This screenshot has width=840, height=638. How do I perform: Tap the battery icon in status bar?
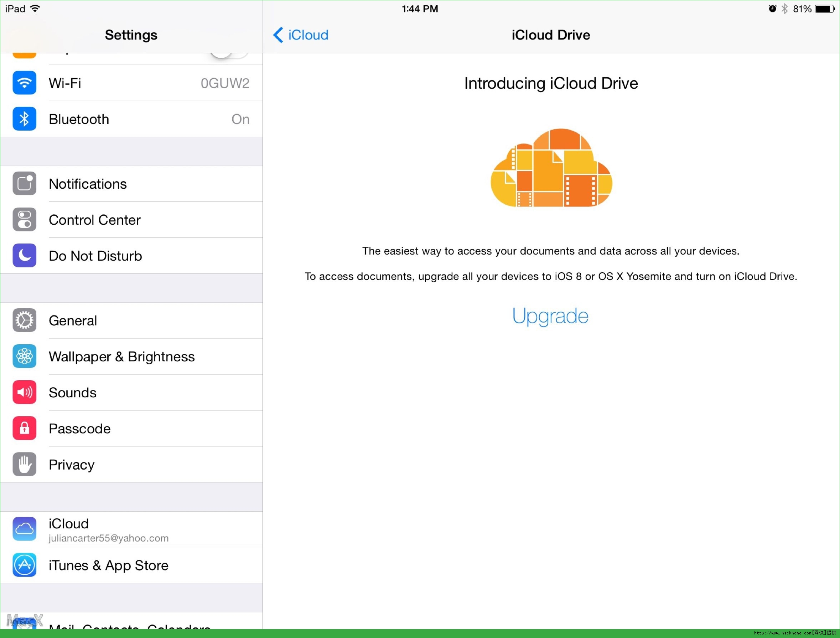tap(825, 9)
